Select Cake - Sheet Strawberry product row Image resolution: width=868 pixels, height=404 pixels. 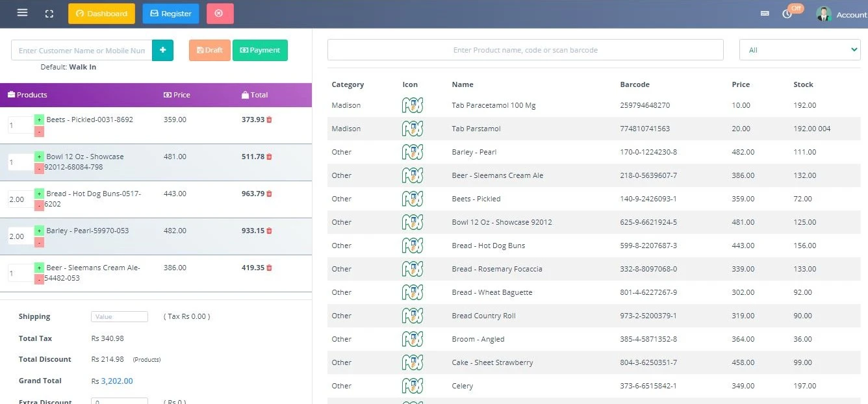click(492, 362)
